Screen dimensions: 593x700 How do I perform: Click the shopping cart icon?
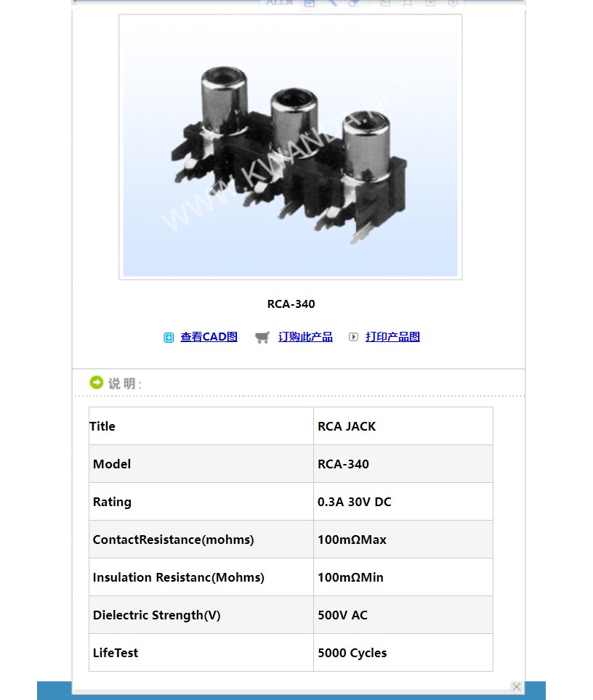point(262,337)
